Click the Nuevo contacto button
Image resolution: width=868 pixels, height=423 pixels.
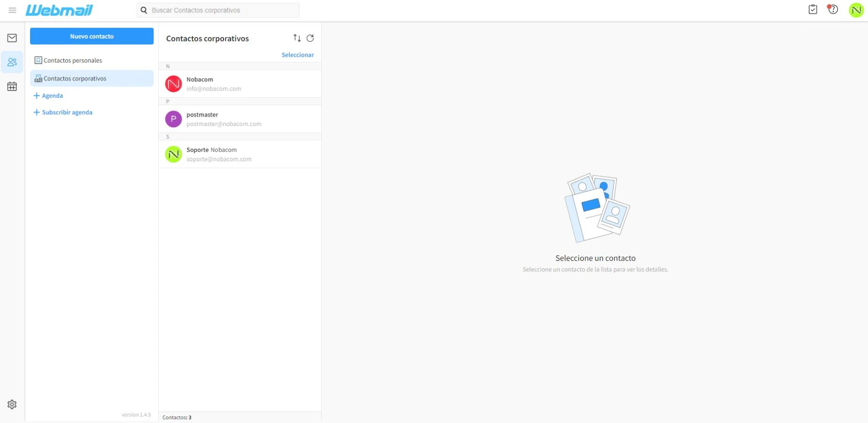92,36
